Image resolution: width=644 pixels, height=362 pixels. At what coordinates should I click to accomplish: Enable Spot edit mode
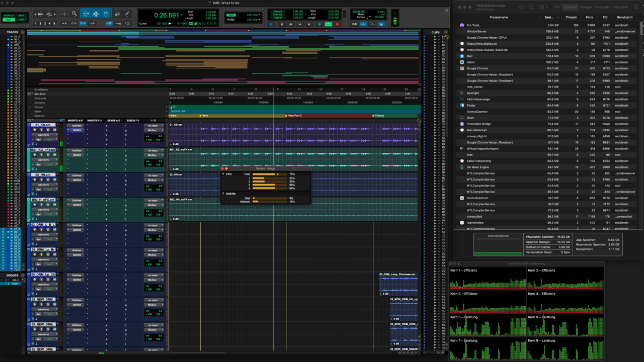(x=21, y=16)
